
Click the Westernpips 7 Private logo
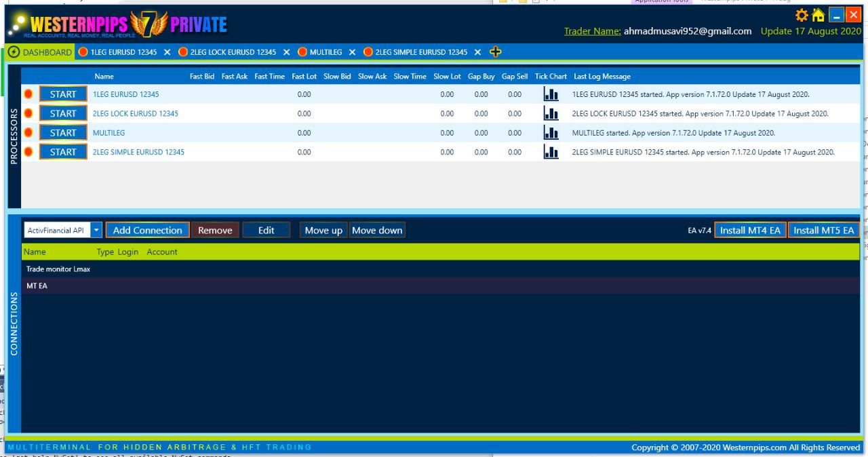point(117,24)
